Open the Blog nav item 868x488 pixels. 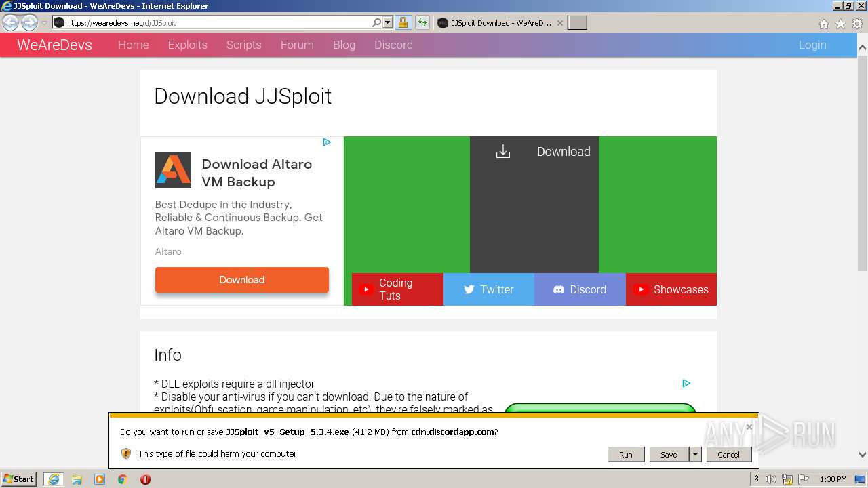[x=344, y=45]
